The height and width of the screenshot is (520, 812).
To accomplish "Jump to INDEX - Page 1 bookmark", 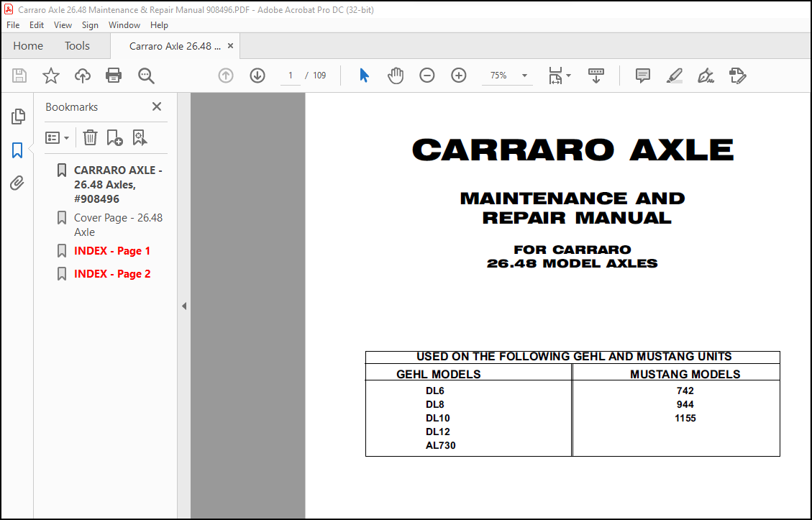I will pos(112,251).
